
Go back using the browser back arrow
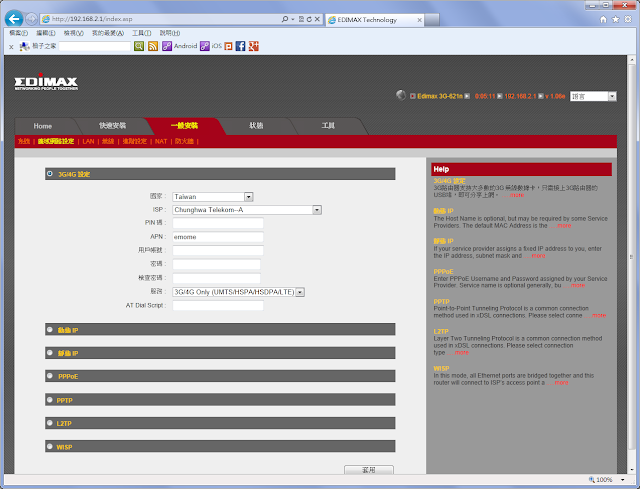(14, 19)
